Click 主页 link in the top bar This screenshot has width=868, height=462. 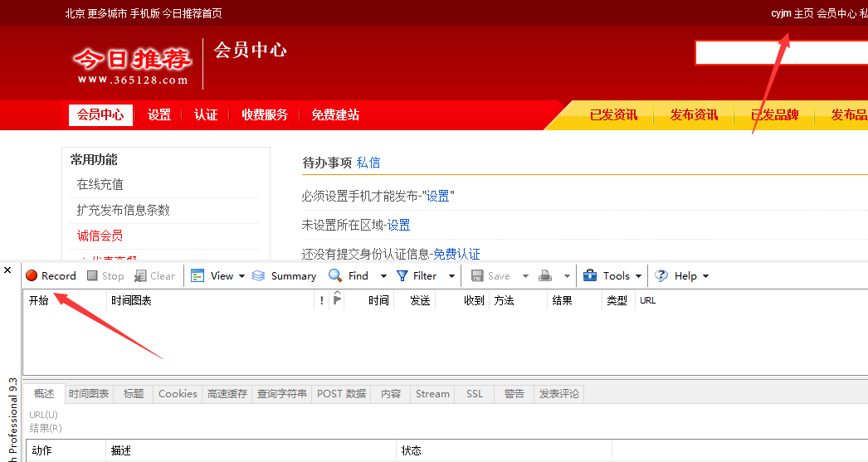click(804, 13)
